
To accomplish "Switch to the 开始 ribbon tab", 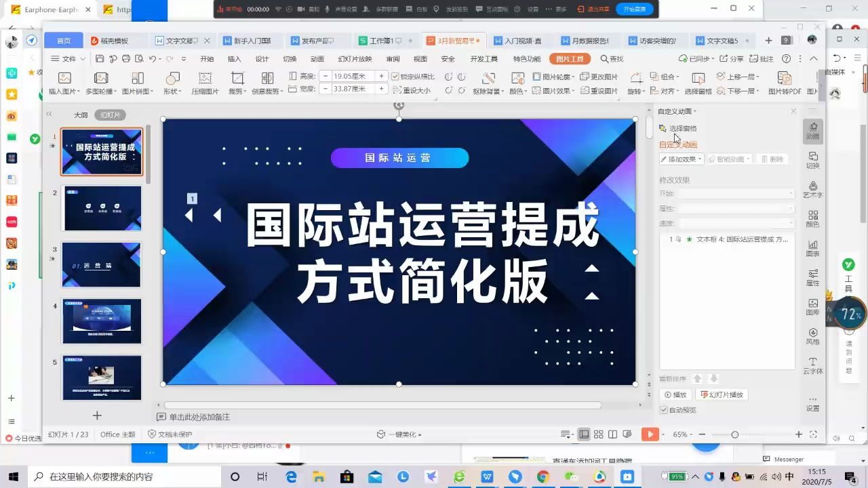I will 207,59.
